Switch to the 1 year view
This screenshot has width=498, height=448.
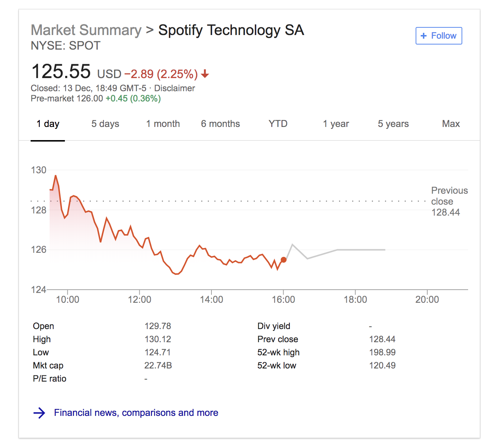(x=336, y=124)
